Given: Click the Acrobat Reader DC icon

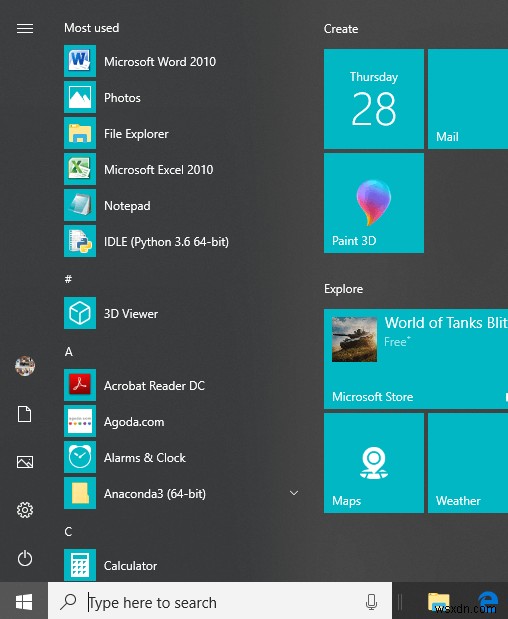Looking at the screenshot, I should coord(80,385).
